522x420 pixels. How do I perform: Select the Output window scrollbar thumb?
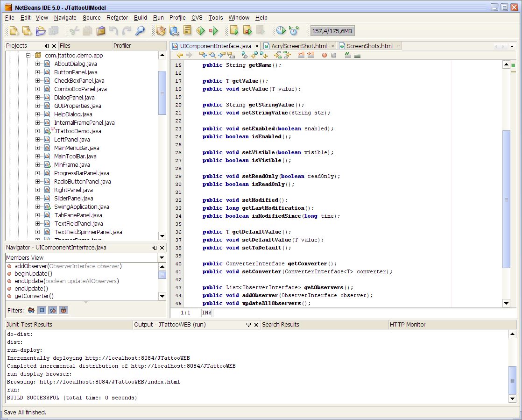512,380
